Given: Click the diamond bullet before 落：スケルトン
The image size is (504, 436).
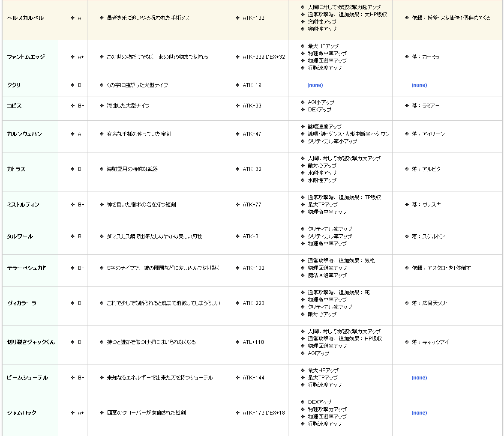Looking at the screenshot, I should [x=407, y=236].
